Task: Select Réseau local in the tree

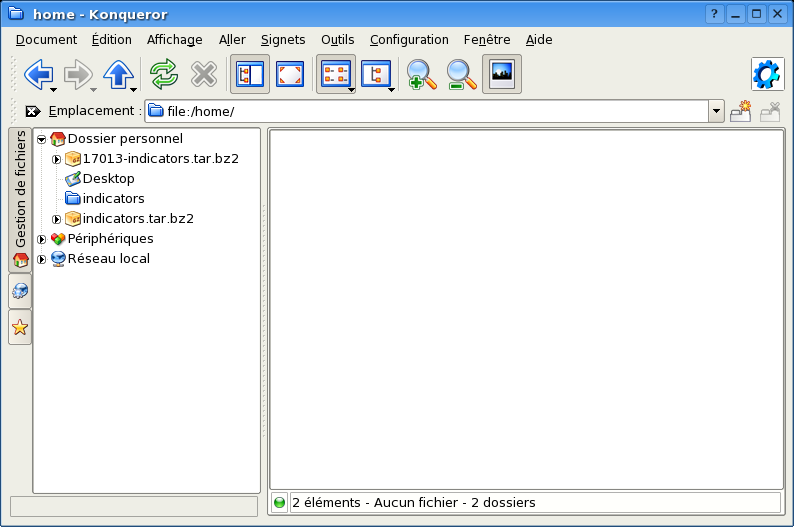Action: [108, 258]
